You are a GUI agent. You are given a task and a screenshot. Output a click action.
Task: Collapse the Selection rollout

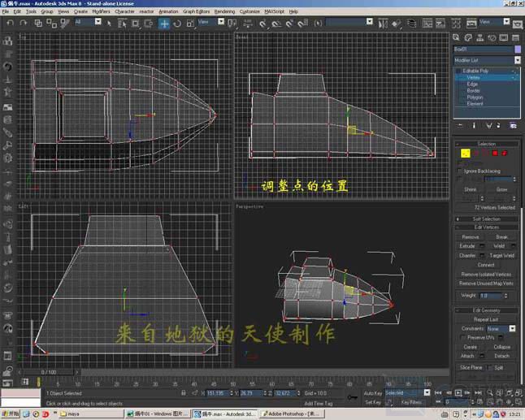coord(487,144)
